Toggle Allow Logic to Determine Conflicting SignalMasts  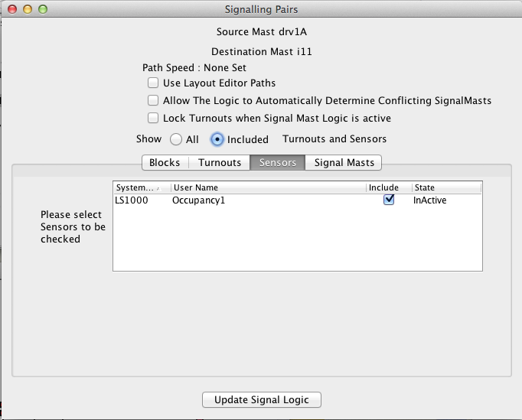tap(153, 100)
